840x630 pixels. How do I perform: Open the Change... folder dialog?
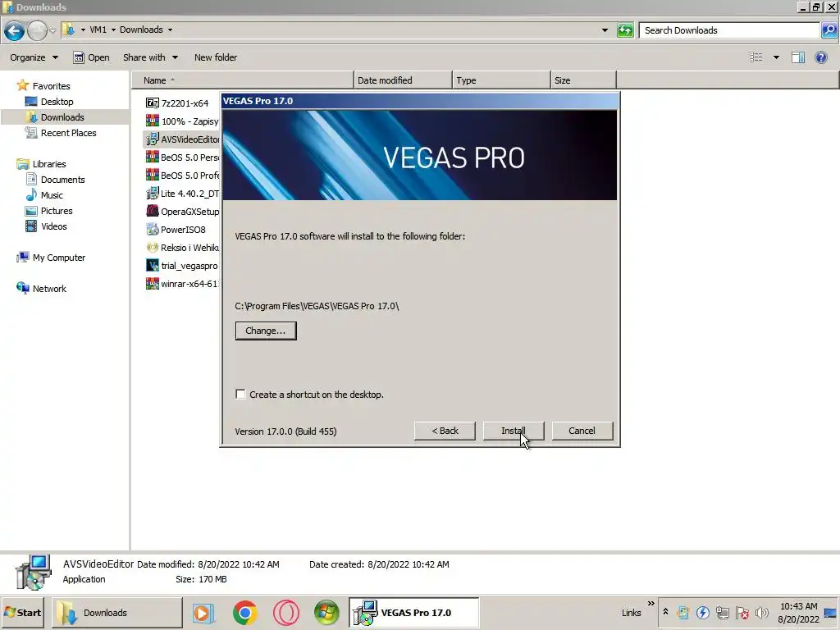click(266, 331)
